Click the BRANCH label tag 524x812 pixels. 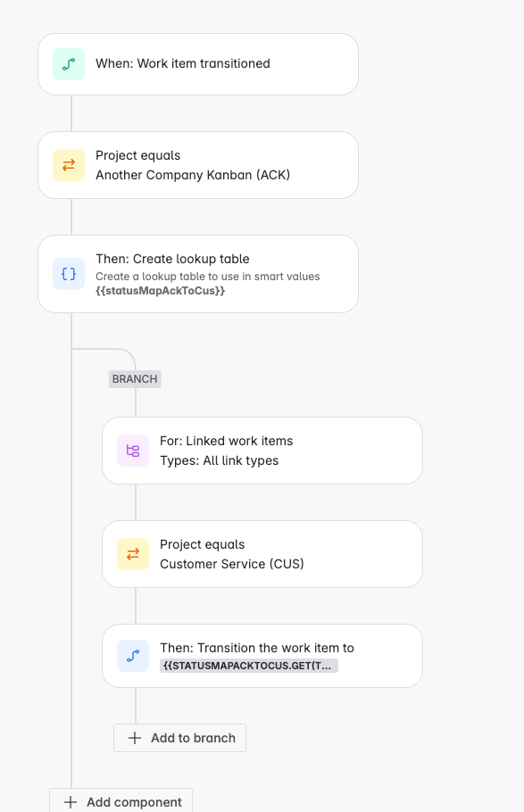tap(135, 379)
